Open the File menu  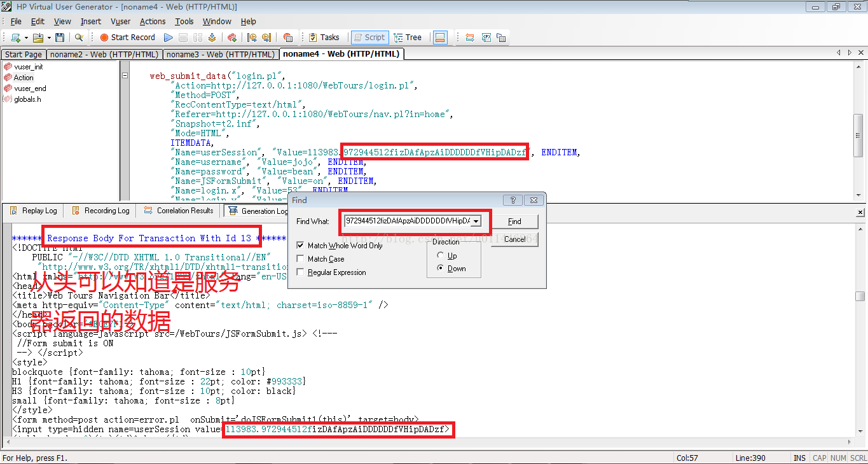click(x=16, y=22)
